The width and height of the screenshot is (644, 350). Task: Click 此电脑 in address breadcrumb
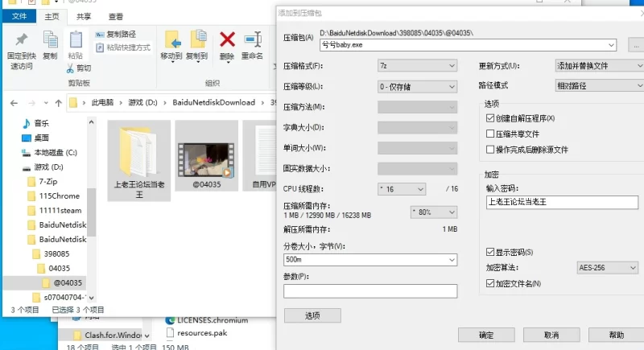102,102
